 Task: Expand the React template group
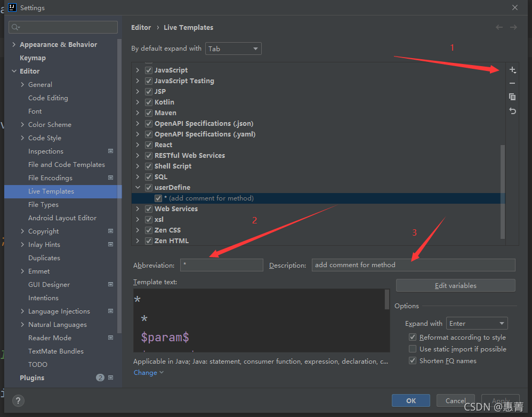tap(138, 145)
